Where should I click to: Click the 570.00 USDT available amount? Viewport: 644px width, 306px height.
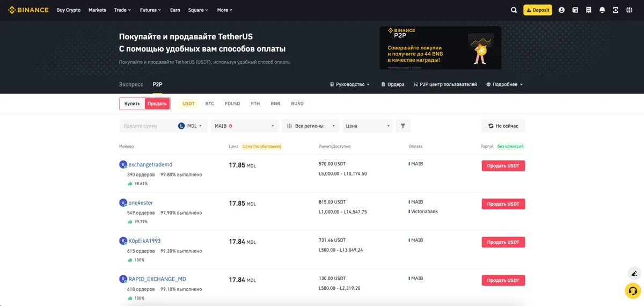[x=332, y=164]
